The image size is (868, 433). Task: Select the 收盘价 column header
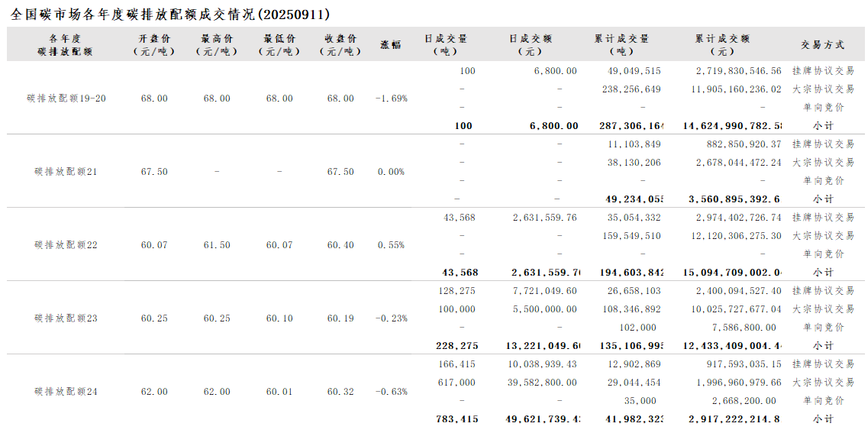tap(340, 44)
